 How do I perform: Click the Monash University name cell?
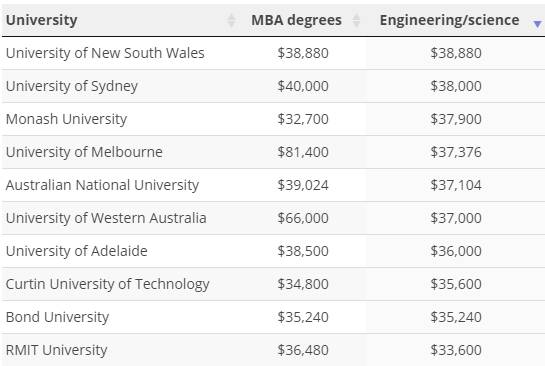[66, 119]
